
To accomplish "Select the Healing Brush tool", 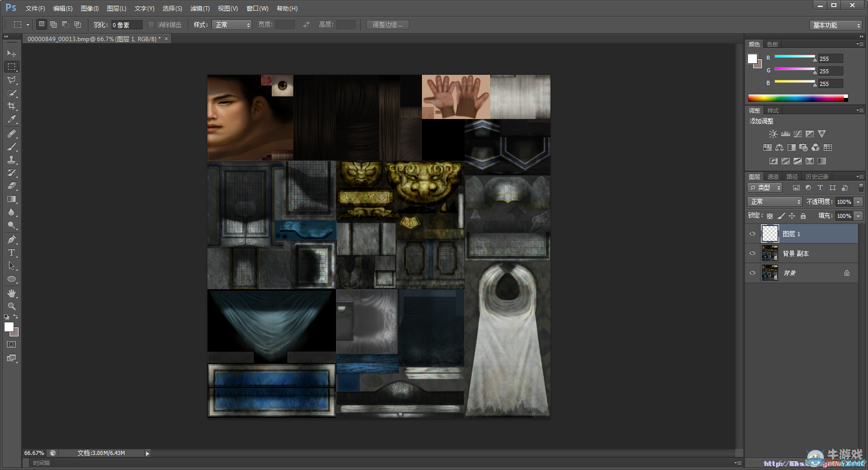I will [x=12, y=134].
